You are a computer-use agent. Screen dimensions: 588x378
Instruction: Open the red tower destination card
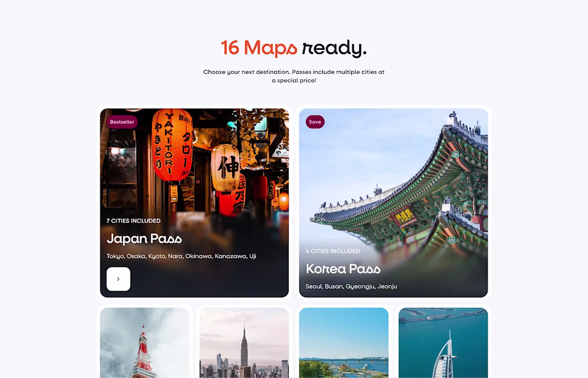coord(145,343)
